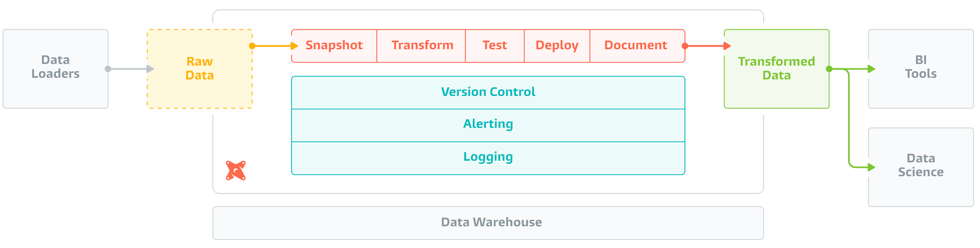Click the orange dbt logo icon
This screenshot has width=980, height=248.
pyautogui.click(x=236, y=171)
